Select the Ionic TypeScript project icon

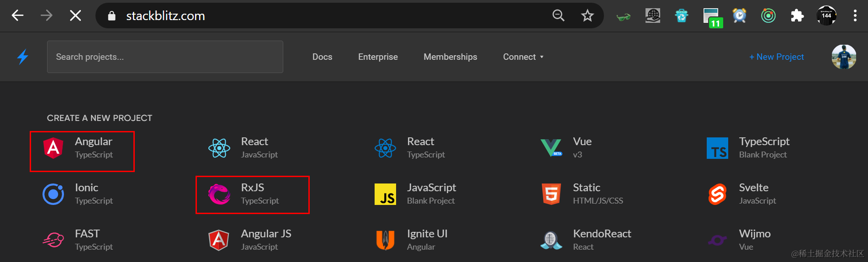(53, 194)
